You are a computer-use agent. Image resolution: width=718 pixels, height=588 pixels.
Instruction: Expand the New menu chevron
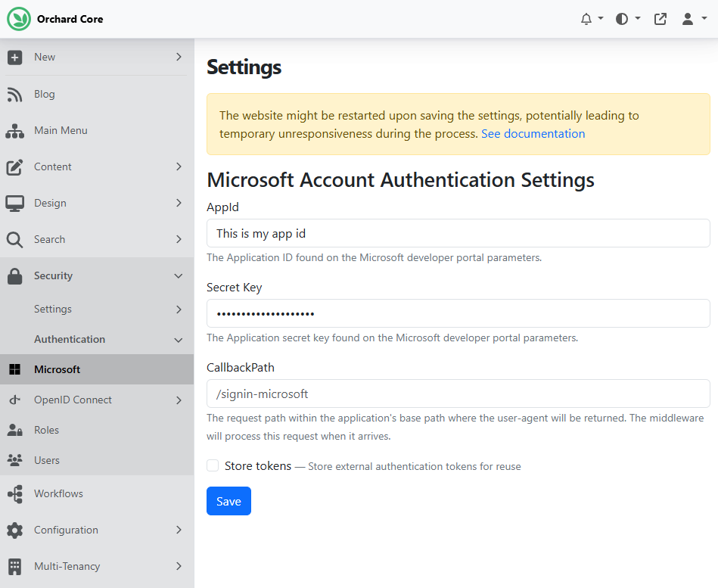point(179,57)
